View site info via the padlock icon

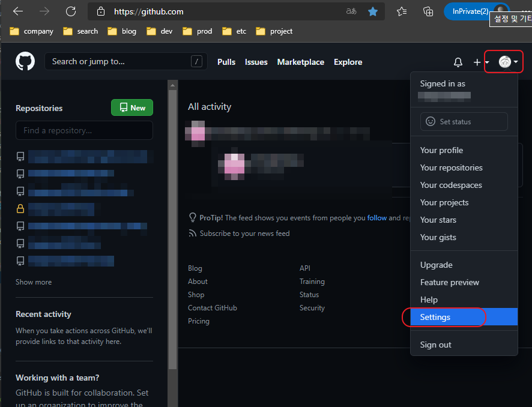101,11
